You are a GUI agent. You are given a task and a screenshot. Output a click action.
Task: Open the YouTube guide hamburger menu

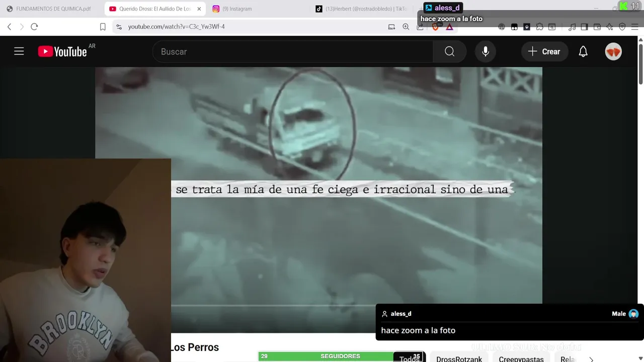pos(19,51)
